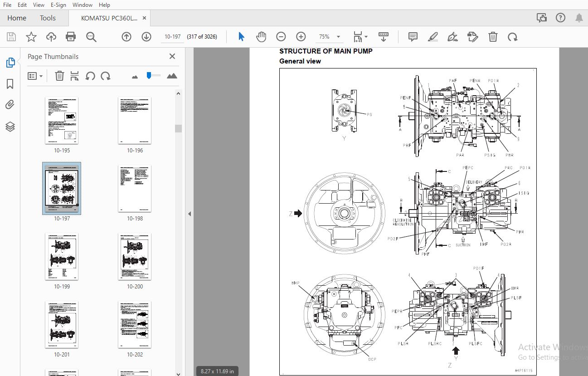
Task: Click the 8.27 x 11.69 in page size label
Action: coord(218,371)
